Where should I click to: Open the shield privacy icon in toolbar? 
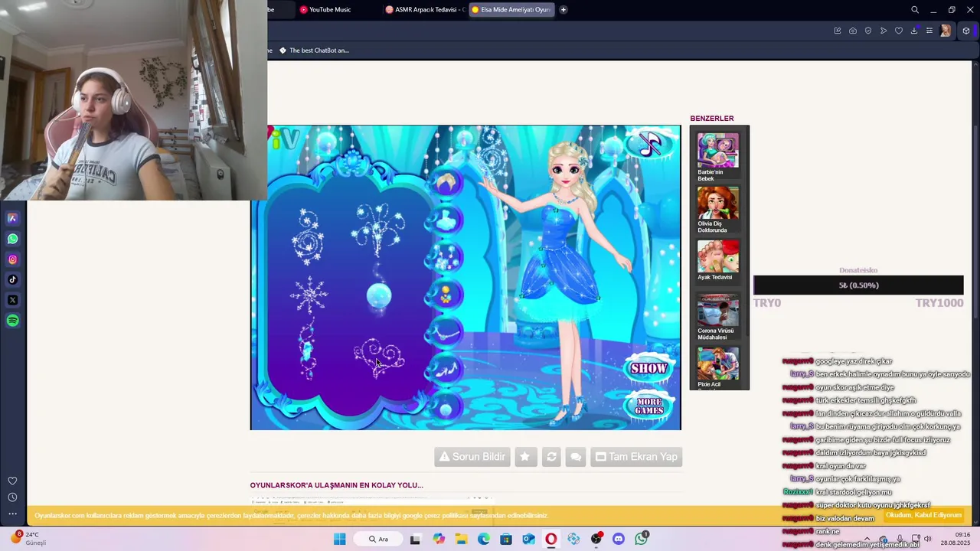[x=868, y=31]
